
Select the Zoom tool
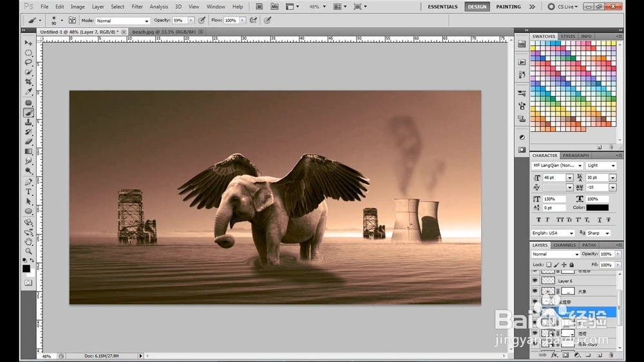(x=28, y=251)
